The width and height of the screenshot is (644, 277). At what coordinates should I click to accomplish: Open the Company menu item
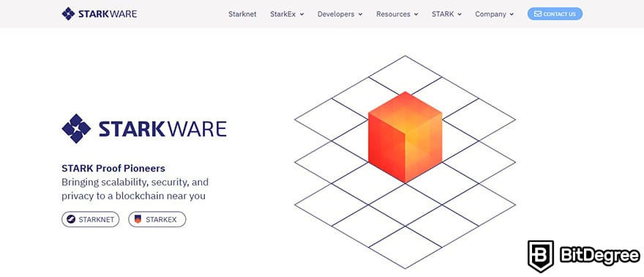point(490,14)
